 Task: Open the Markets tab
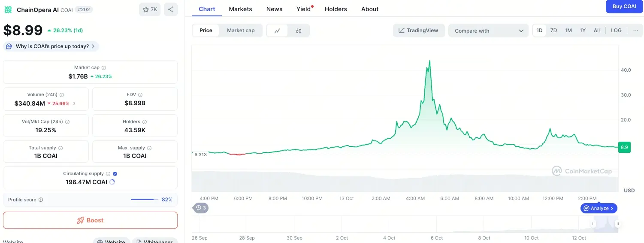240,9
